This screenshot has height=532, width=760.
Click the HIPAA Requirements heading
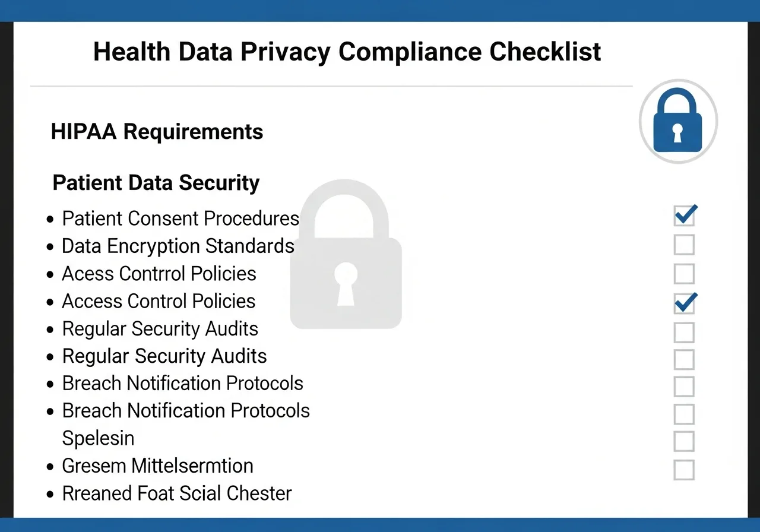coord(157,131)
